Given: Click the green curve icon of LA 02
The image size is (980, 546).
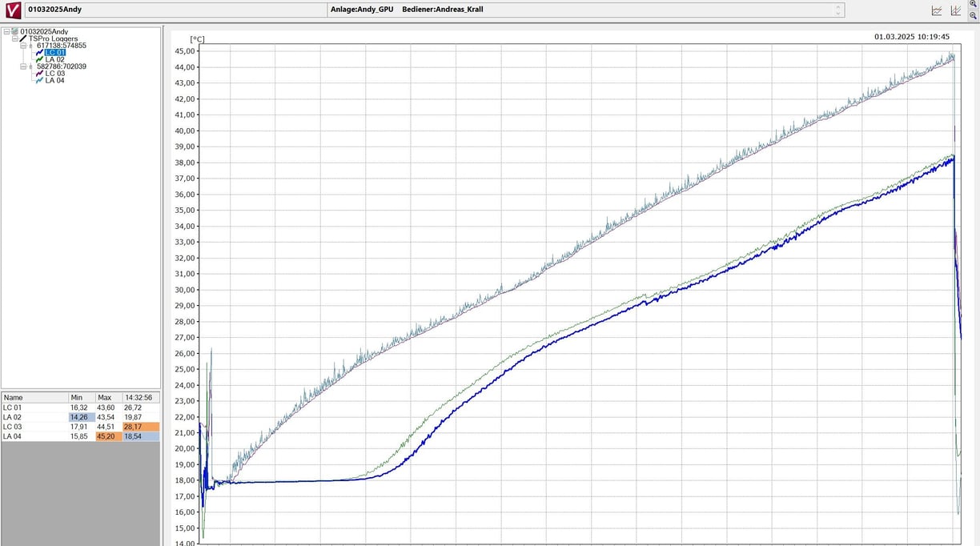Looking at the screenshot, I should (39, 59).
